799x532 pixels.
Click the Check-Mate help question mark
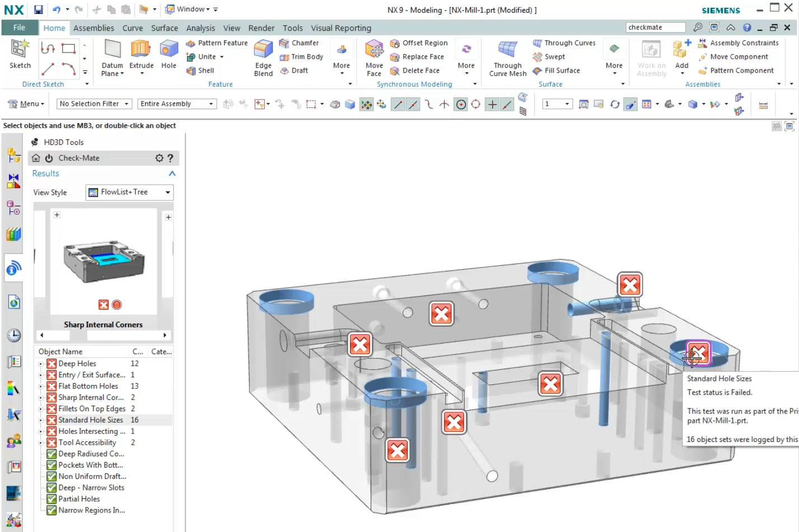(x=170, y=158)
